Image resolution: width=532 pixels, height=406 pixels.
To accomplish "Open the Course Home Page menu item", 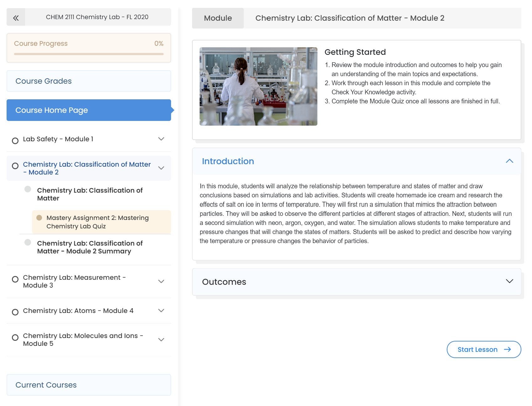I will tap(89, 110).
